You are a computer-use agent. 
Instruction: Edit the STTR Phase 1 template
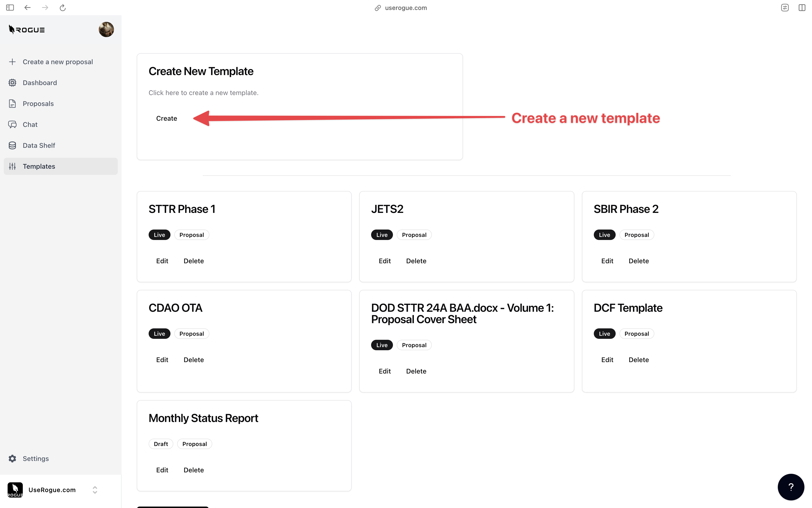coord(162,261)
